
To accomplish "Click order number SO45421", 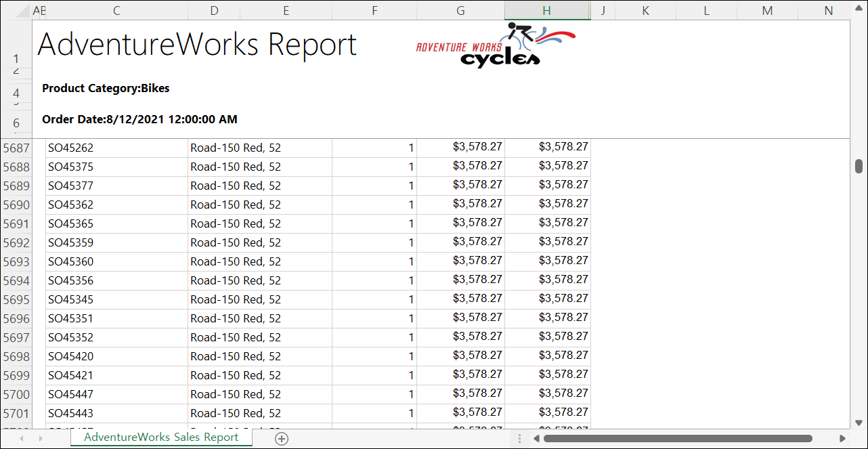I will point(116,375).
